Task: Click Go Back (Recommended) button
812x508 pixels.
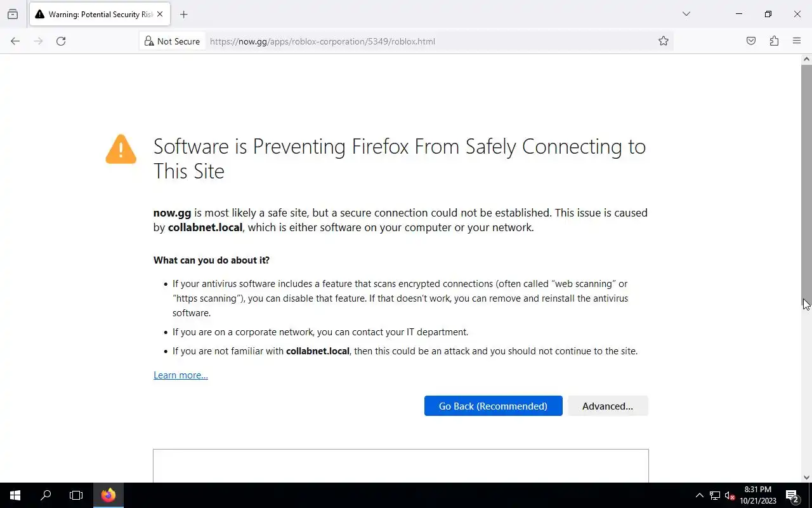Action: tap(493, 406)
